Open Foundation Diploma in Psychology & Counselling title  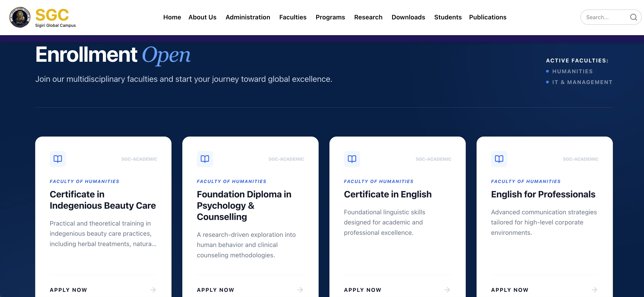[244, 206]
